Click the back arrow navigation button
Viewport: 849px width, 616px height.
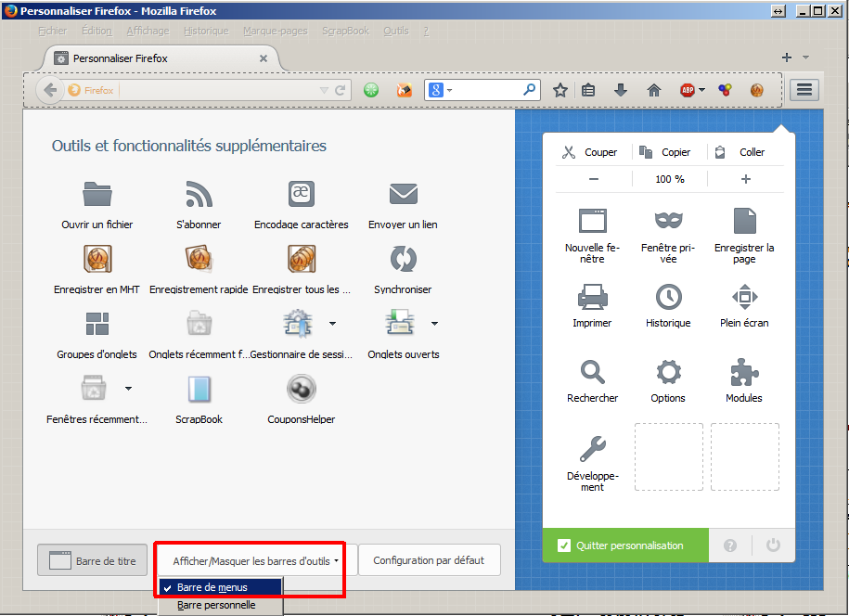[x=50, y=90]
